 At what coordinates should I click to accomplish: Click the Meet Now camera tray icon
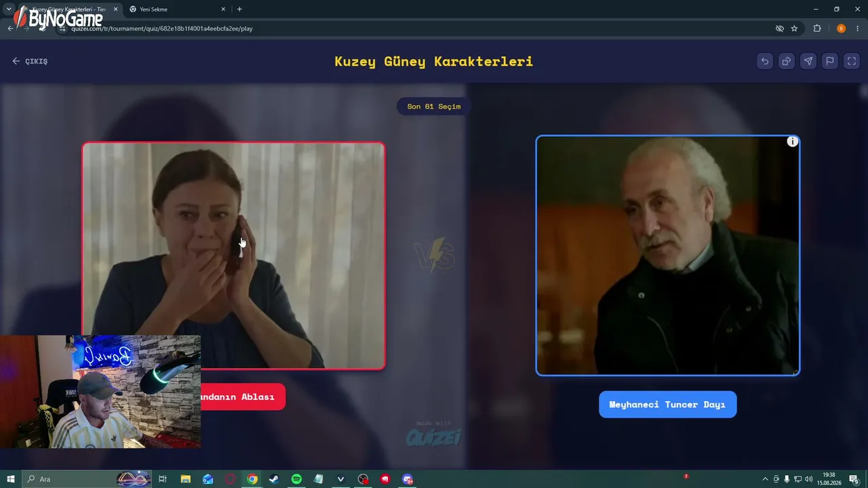776,479
